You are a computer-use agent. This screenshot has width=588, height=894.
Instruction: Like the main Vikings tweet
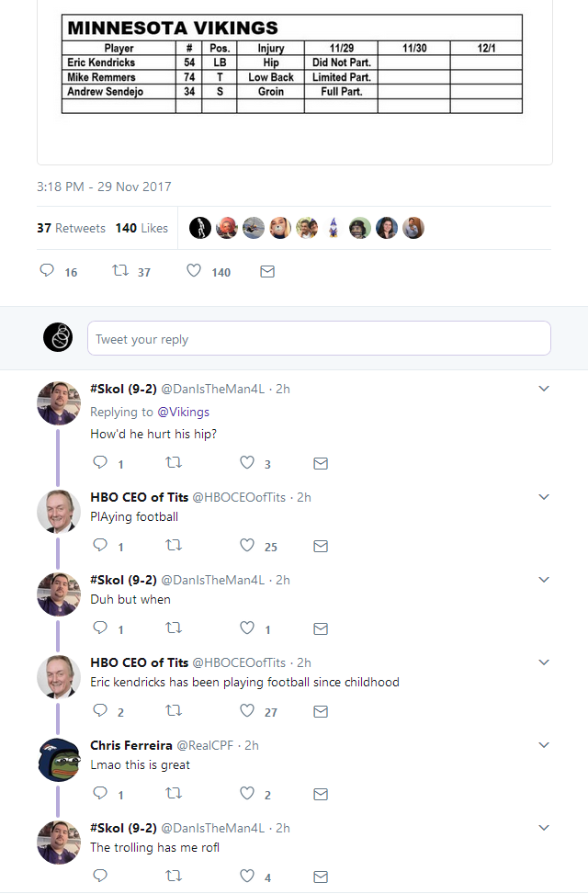193,271
